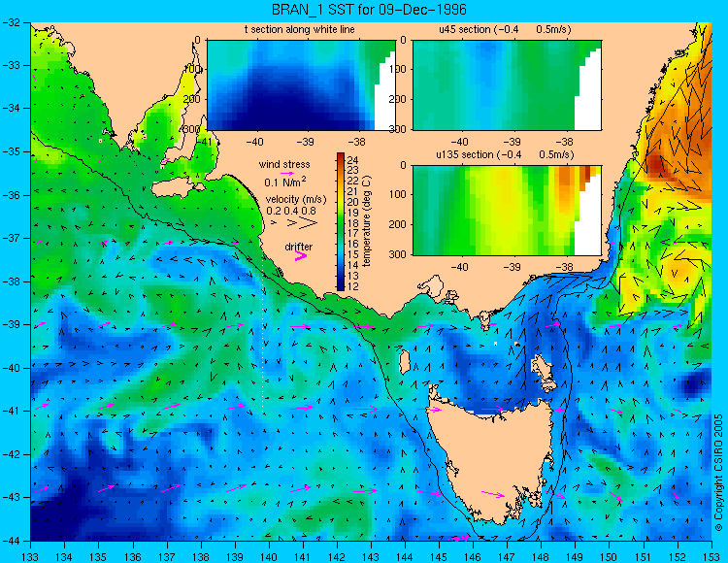This screenshot has width=728, height=563.
Task: Click the title "BRAN_1 SST for 09-Dec-1996"
Action: [x=369, y=10]
